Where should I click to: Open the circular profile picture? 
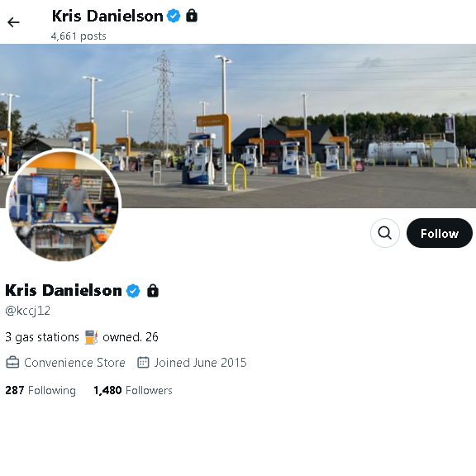[64, 205]
